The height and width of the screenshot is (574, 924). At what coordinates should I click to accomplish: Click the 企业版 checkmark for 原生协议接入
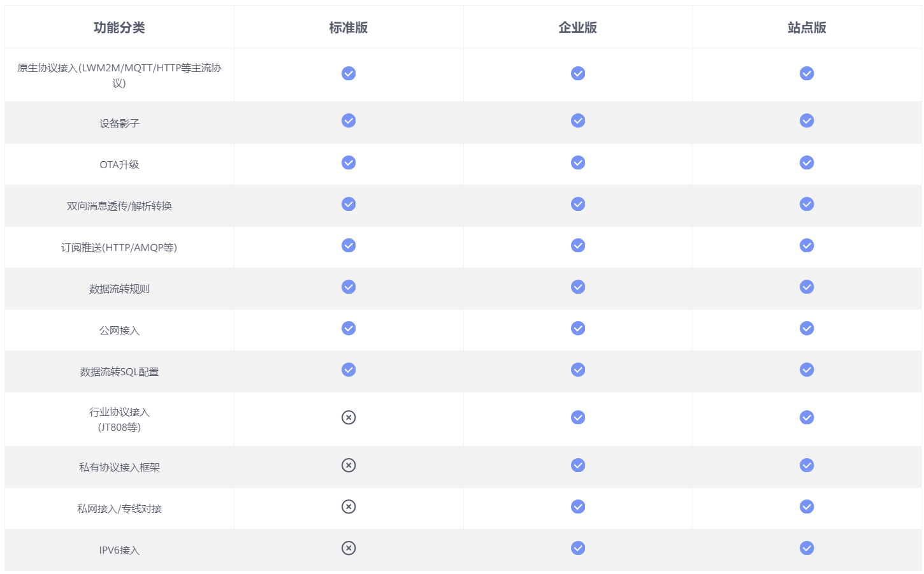pyautogui.click(x=578, y=74)
